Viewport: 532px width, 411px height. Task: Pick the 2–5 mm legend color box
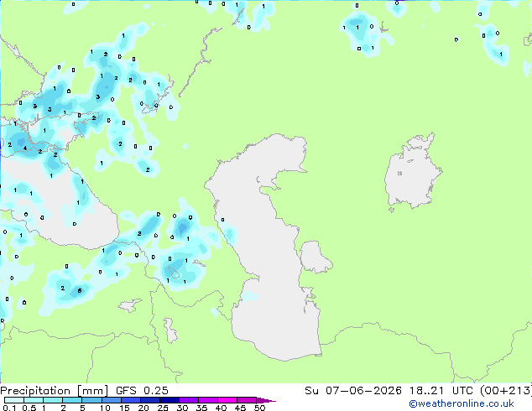coord(72,400)
